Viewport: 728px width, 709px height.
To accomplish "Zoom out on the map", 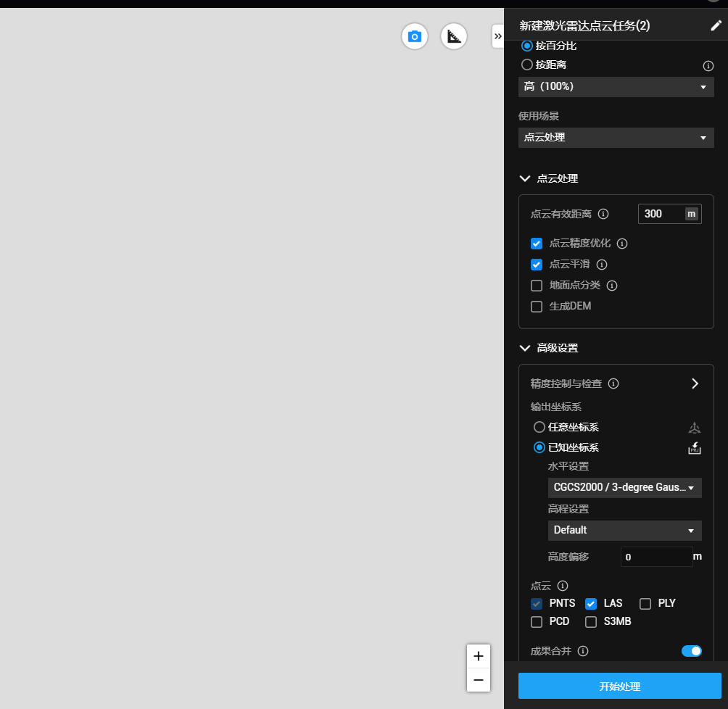I will pyautogui.click(x=479, y=680).
